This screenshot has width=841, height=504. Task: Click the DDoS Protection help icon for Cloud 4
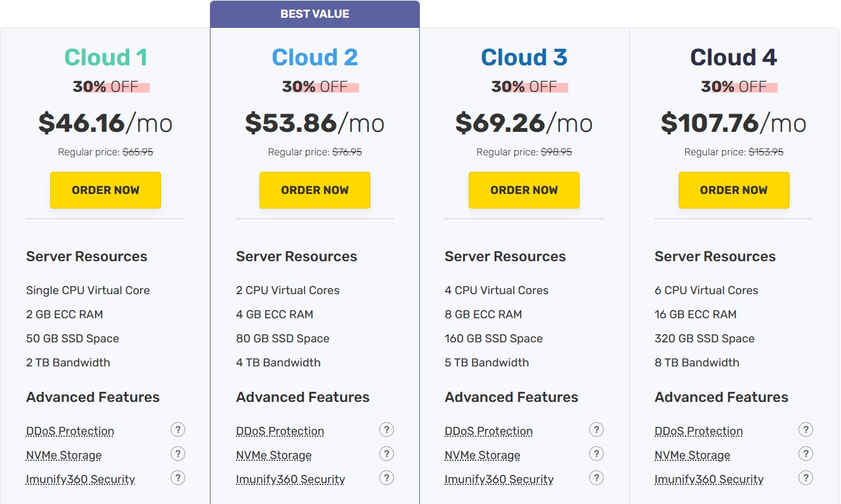pyautogui.click(x=805, y=430)
